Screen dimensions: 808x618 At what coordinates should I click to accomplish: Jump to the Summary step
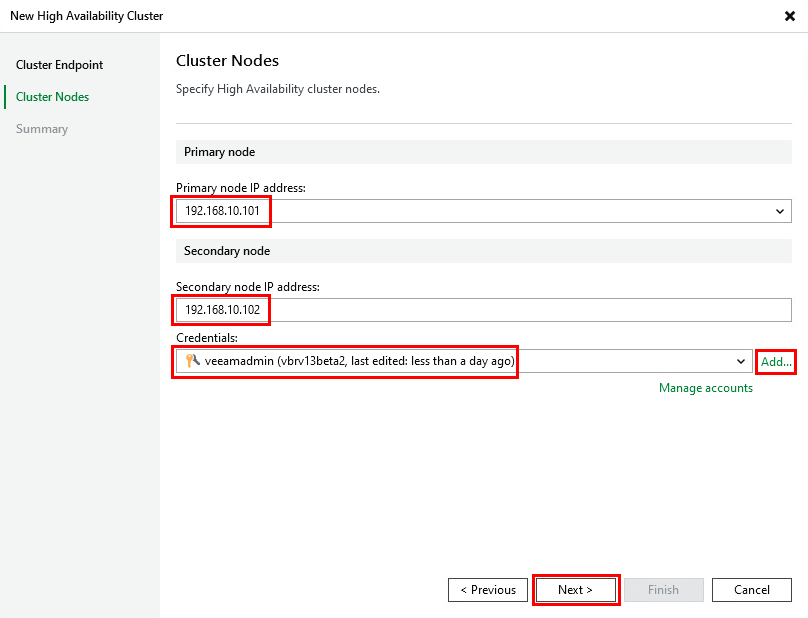tap(42, 129)
